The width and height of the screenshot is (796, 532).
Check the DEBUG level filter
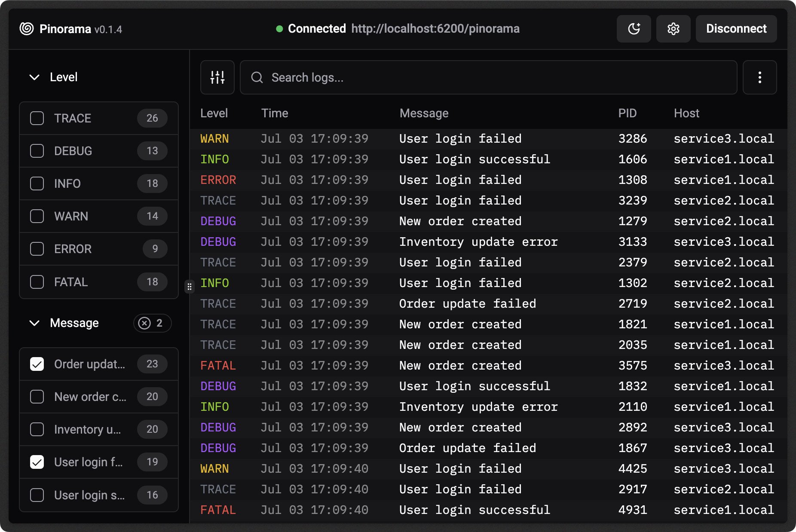click(37, 151)
